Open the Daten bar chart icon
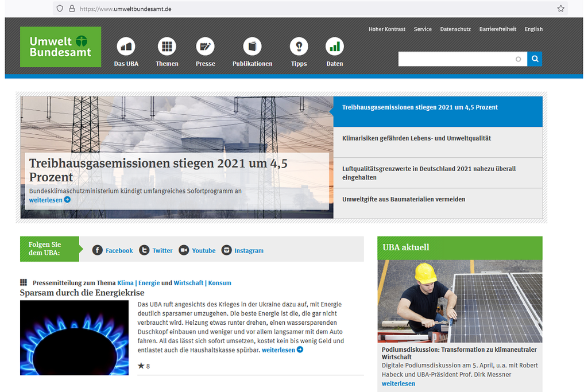The width and height of the screenshot is (588, 392). click(334, 46)
